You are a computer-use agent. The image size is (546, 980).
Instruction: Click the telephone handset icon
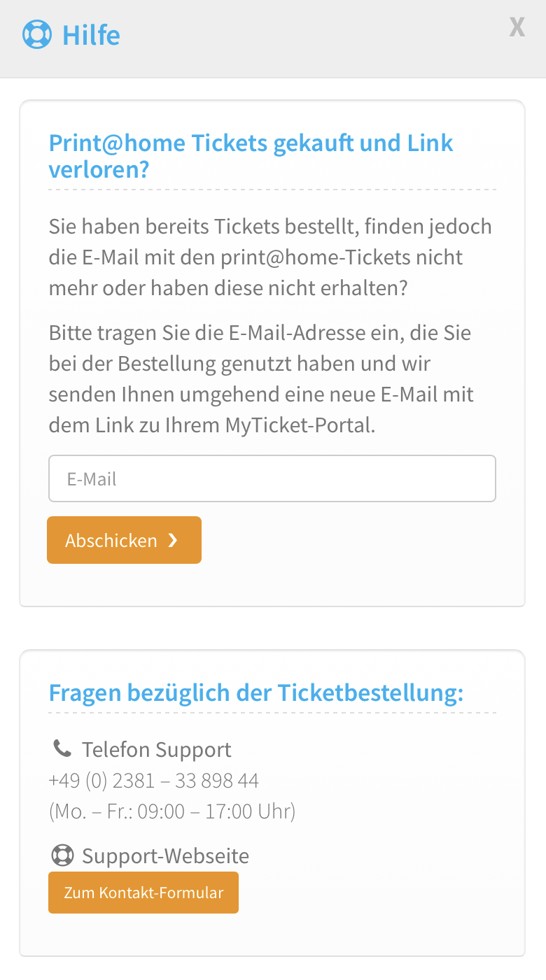click(x=62, y=749)
